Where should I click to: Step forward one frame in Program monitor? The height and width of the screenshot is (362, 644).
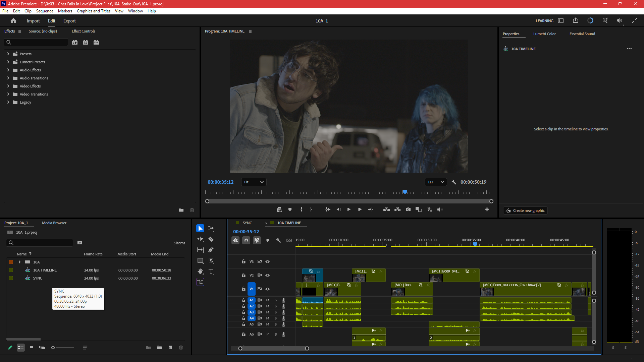pyautogui.click(x=360, y=209)
